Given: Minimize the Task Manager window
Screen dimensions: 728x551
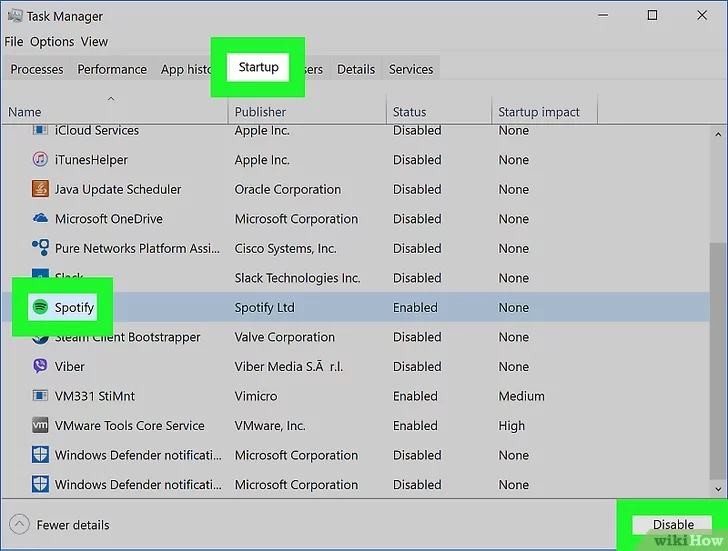Looking at the screenshot, I should pos(603,15).
